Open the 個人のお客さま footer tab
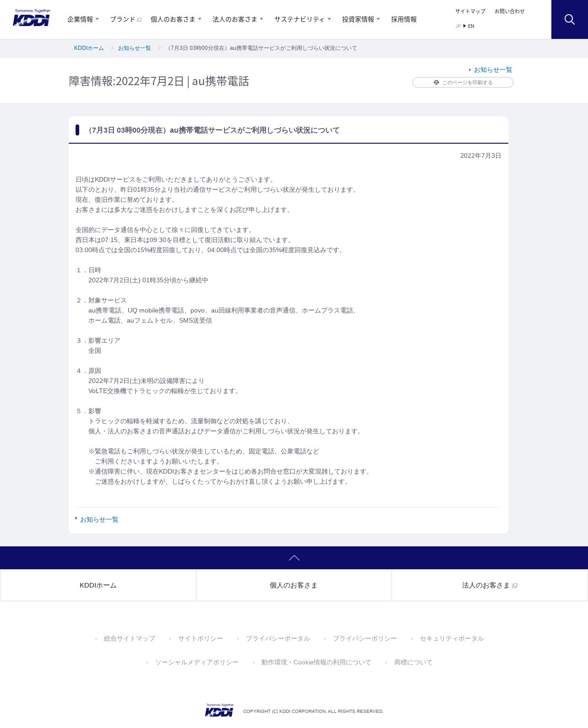588x728 pixels. click(x=294, y=585)
